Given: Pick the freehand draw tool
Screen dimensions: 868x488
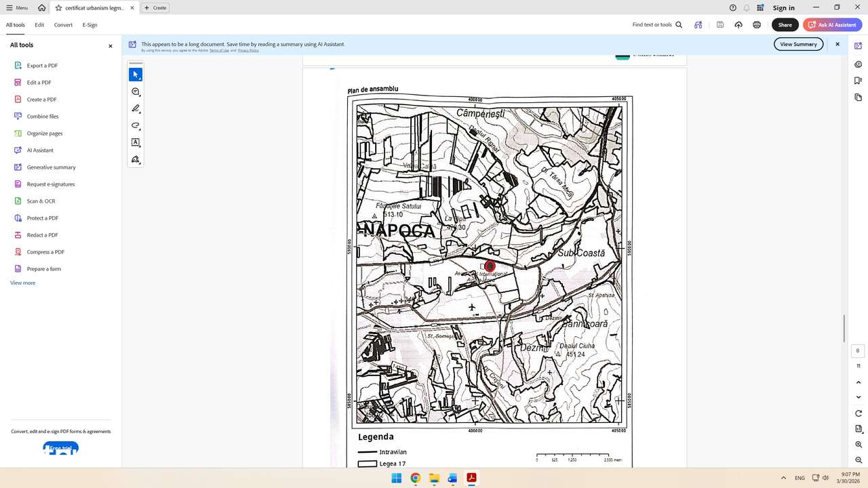Looking at the screenshot, I should click(x=136, y=125).
